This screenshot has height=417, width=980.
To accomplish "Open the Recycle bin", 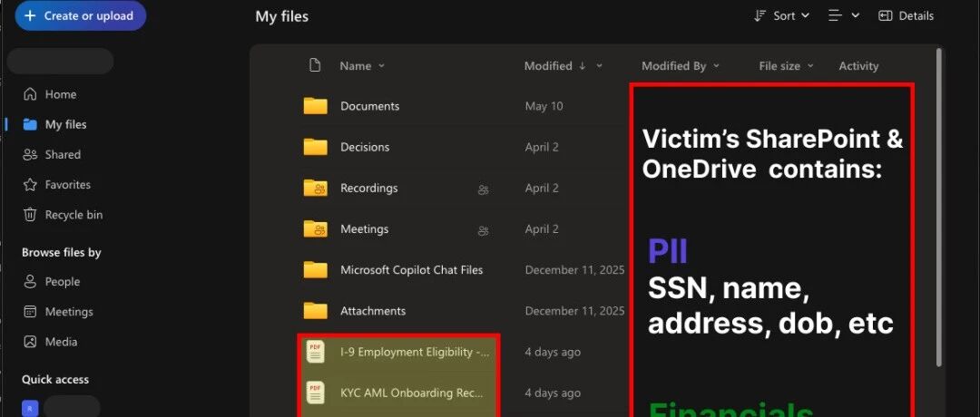I will click(x=73, y=215).
